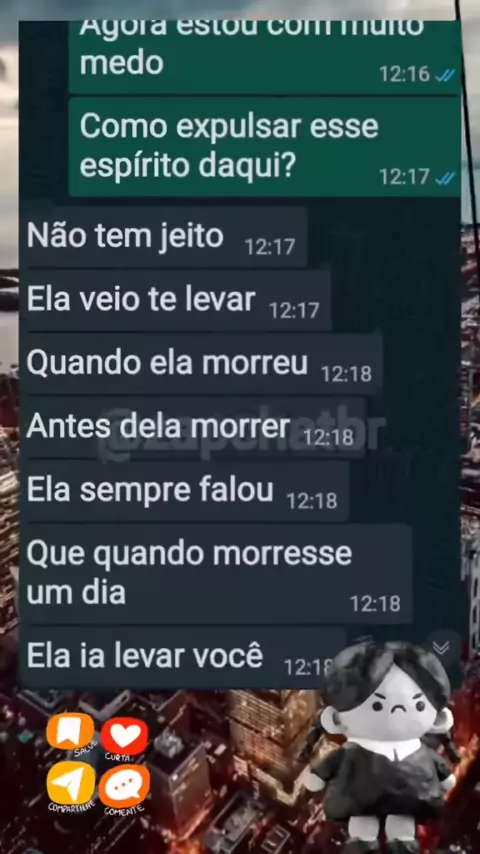
Task: Tap the Compartilhe paper plane icon
Action: 71,782
